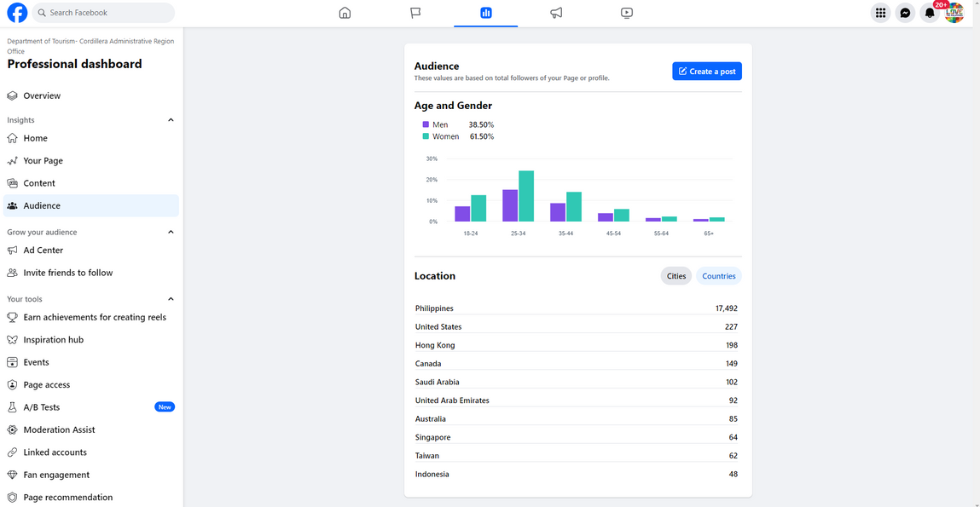
Task: Switch location view to Cities
Action: (x=676, y=276)
